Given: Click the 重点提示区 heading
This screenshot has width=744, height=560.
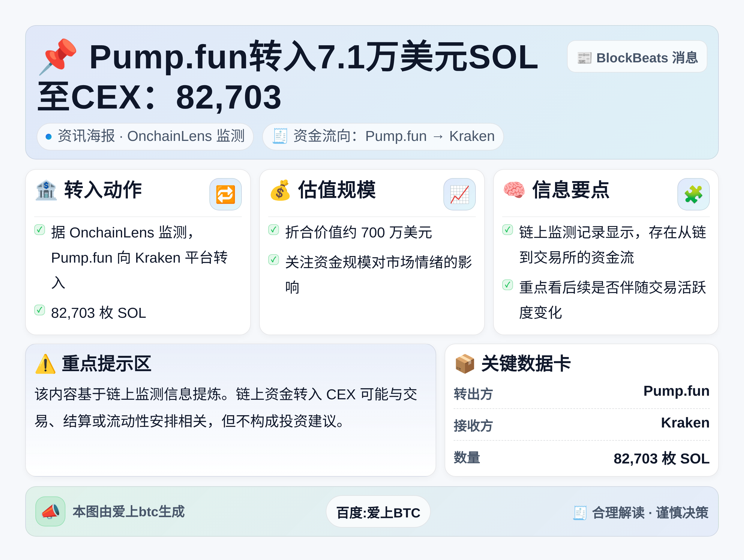Looking at the screenshot, I should tap(106, 364).
